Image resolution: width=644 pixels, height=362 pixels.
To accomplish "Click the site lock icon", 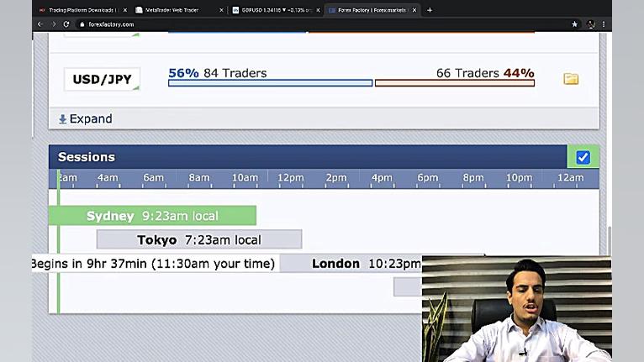I will (x=82, y=24).
